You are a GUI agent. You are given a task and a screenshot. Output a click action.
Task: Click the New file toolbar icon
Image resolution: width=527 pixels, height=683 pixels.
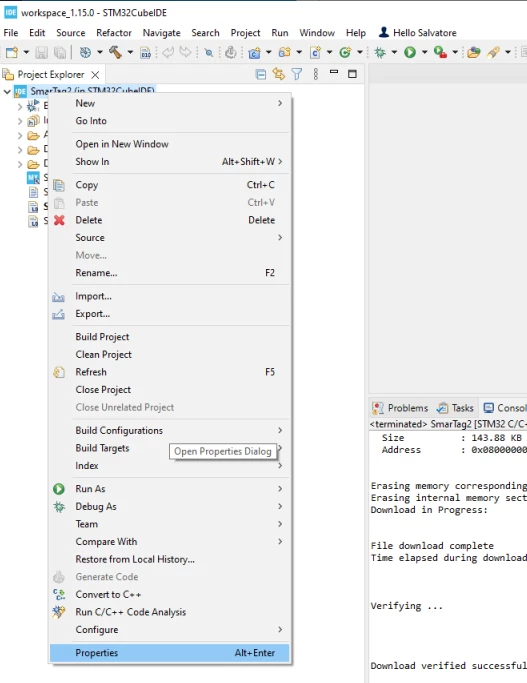point(12,53)
